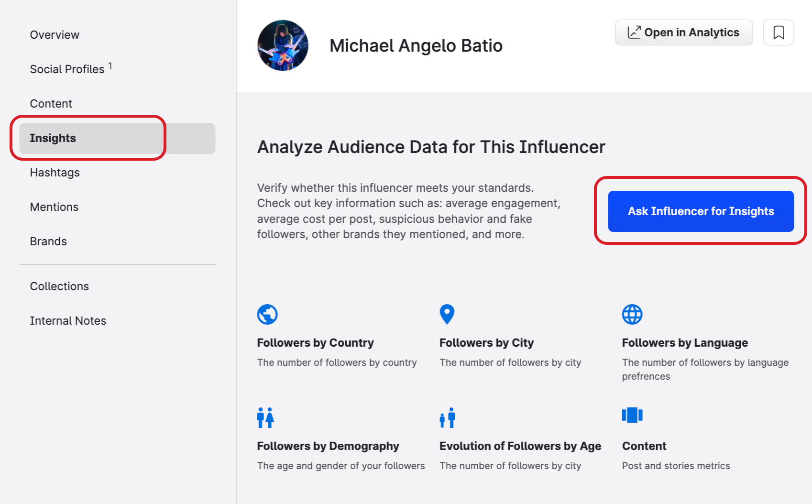Switch to the Overview section

pyautogui.click(x=55, y=34)
